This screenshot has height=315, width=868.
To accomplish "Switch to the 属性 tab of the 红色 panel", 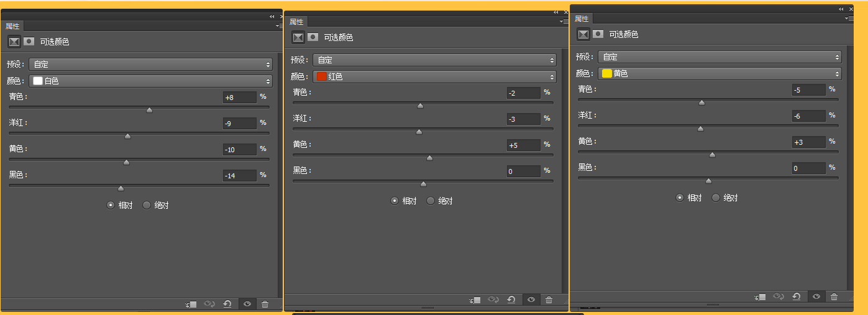I will pos(296,22).
